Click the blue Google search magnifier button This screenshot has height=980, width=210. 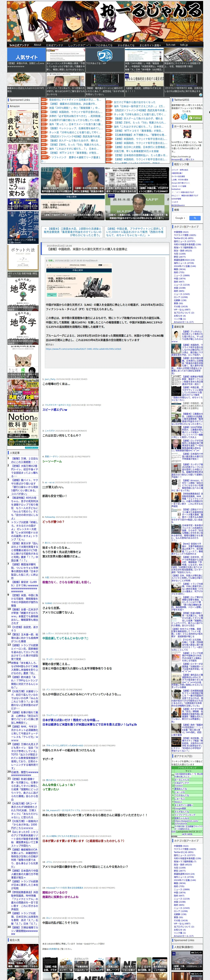tap(195, 218)
